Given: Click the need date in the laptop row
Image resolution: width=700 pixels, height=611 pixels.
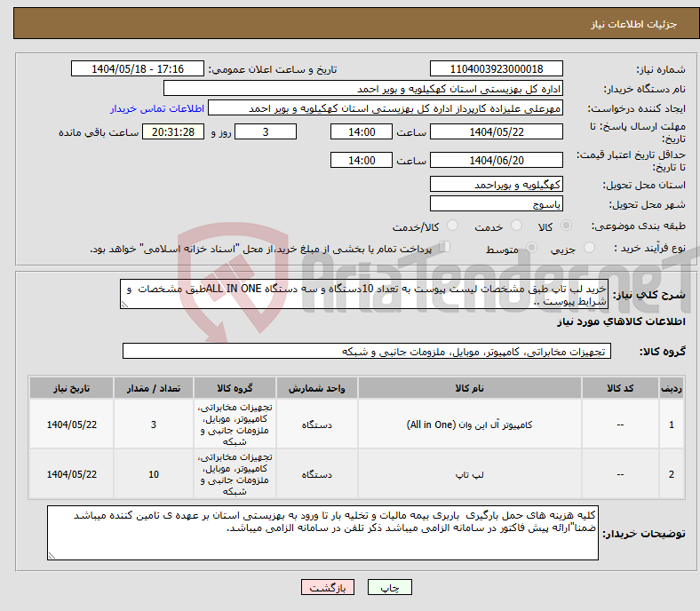Looking at the screenshot, I should click(x=71, y=474).
